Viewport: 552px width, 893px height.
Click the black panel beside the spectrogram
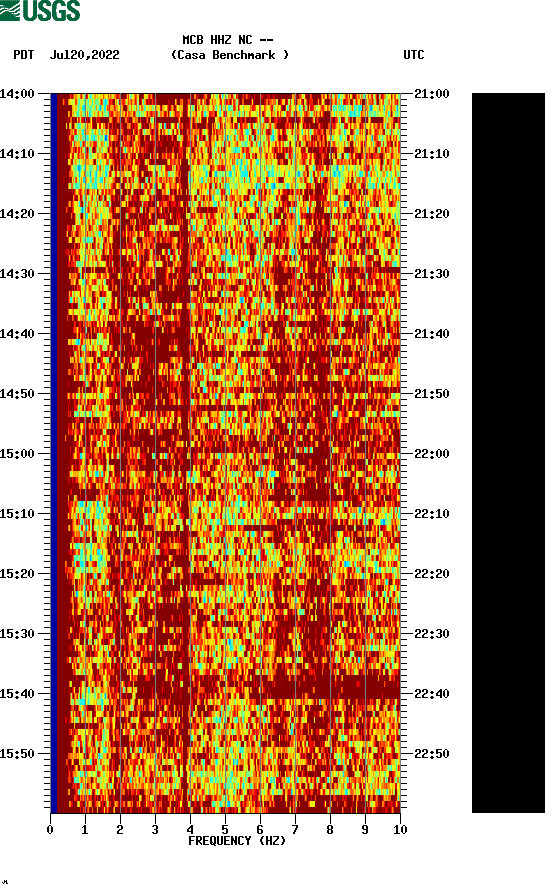[508, 453]
